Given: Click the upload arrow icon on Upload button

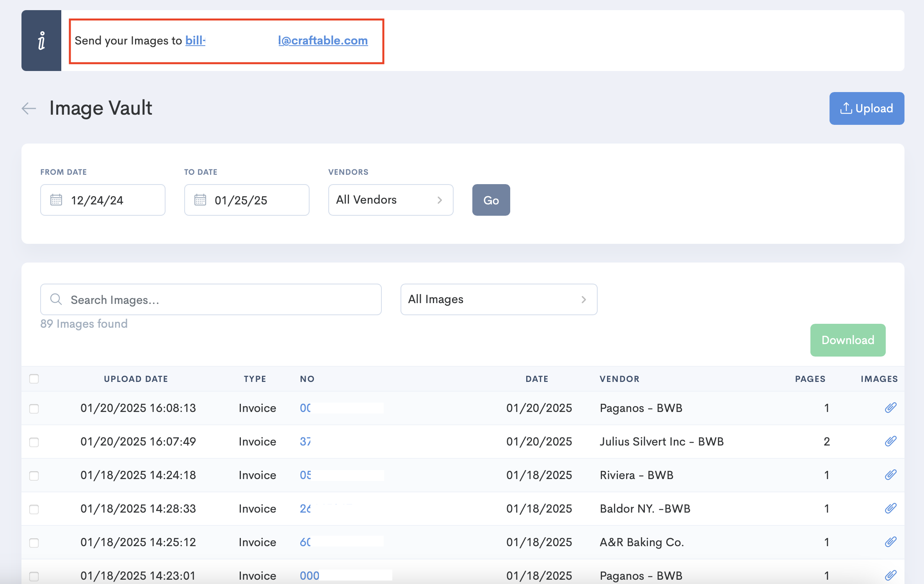Looking at the screenshot, I should tap(846, 108).
